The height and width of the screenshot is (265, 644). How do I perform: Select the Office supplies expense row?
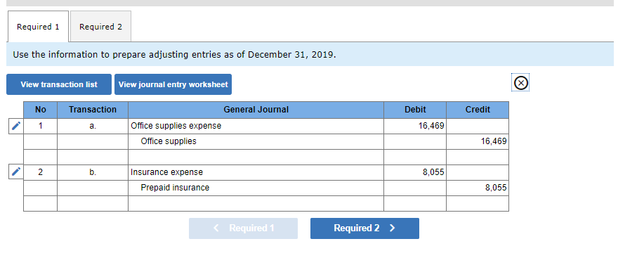click(266, 126)
